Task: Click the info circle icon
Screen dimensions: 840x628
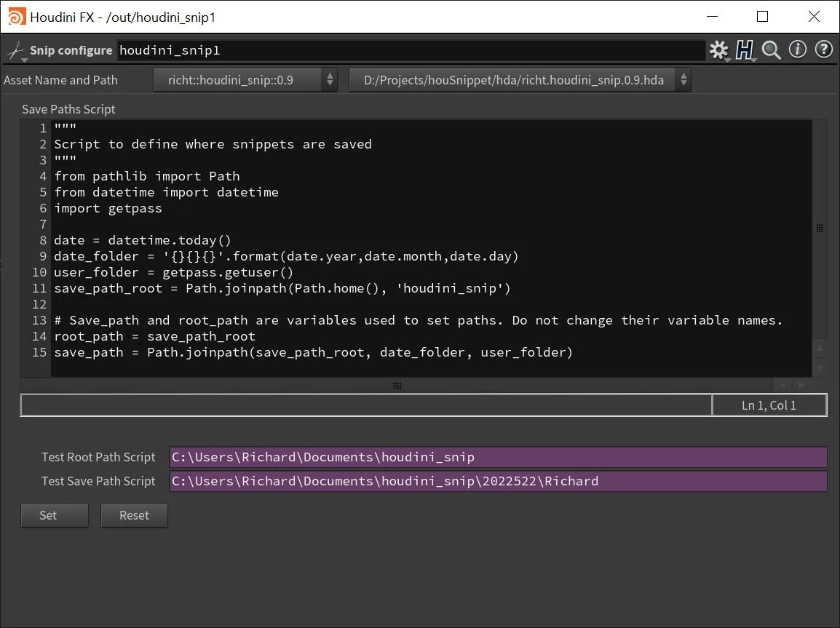Action: point(797,51)
